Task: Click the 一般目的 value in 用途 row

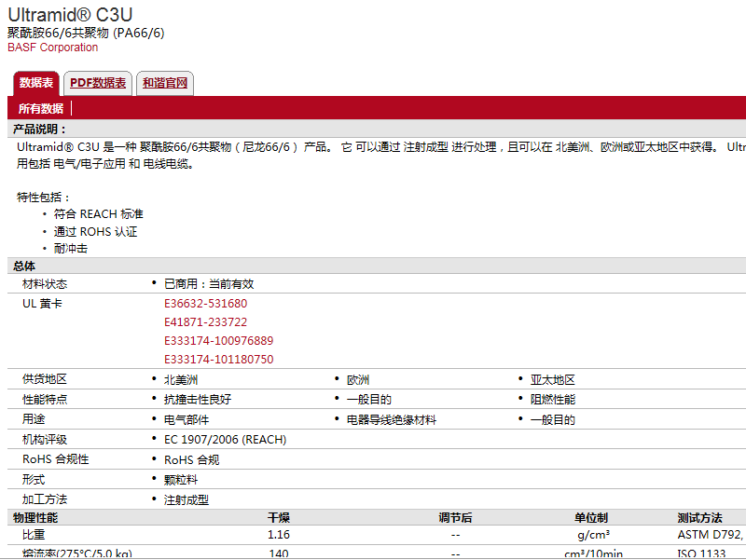Action: [553, 419]
